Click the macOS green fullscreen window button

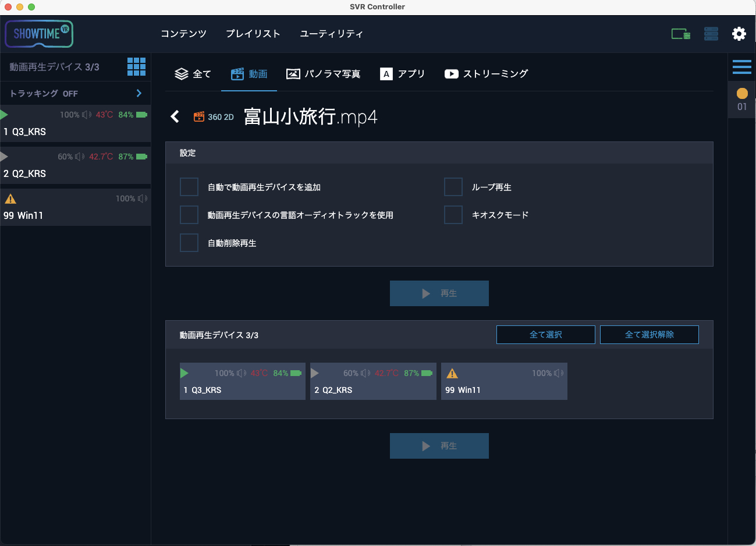[31, 7]
